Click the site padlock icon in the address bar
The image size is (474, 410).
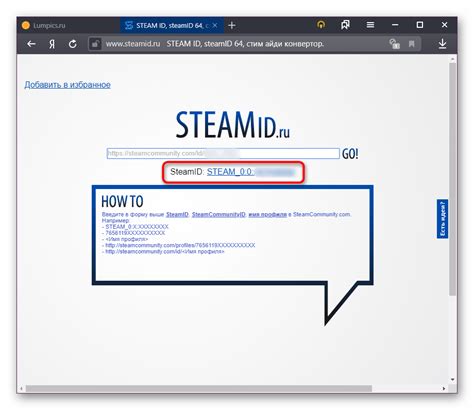[x=95, y=44]
